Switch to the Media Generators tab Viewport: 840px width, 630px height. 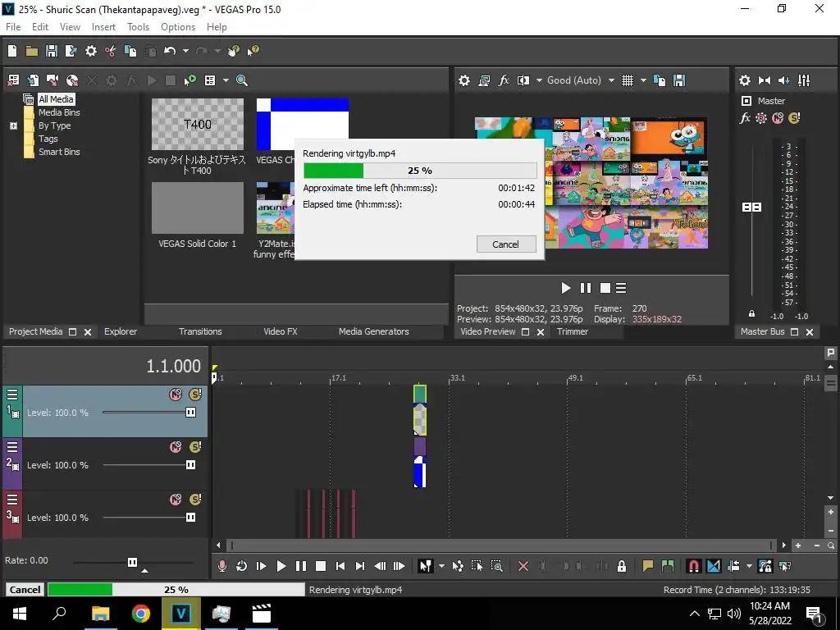pyautogui.click(x=373, y=331)
